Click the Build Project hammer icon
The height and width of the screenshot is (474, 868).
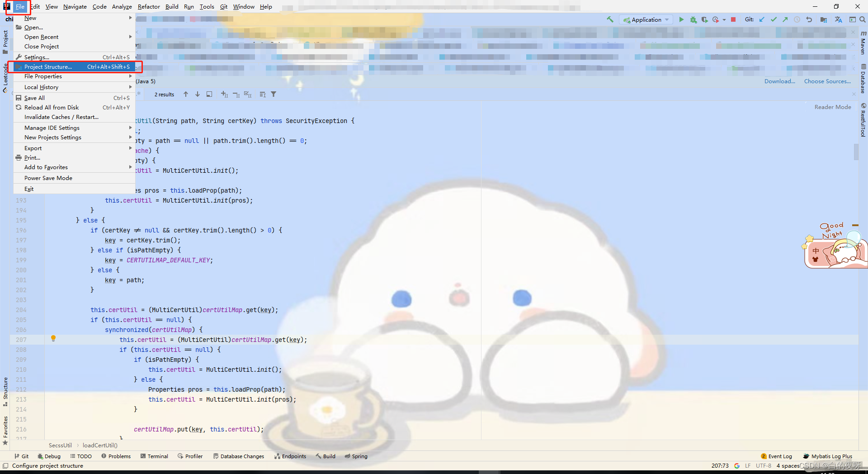click(x=610, y=19)
